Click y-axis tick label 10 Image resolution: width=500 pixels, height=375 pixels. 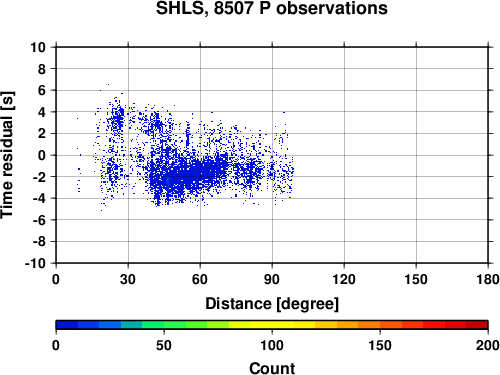click(x=38, y=47)
